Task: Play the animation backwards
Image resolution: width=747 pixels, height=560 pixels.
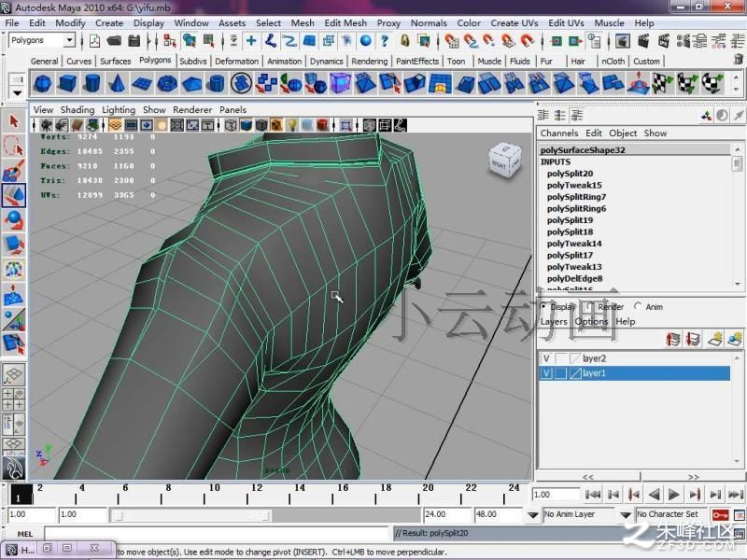Action: click(x=655, y=495)
